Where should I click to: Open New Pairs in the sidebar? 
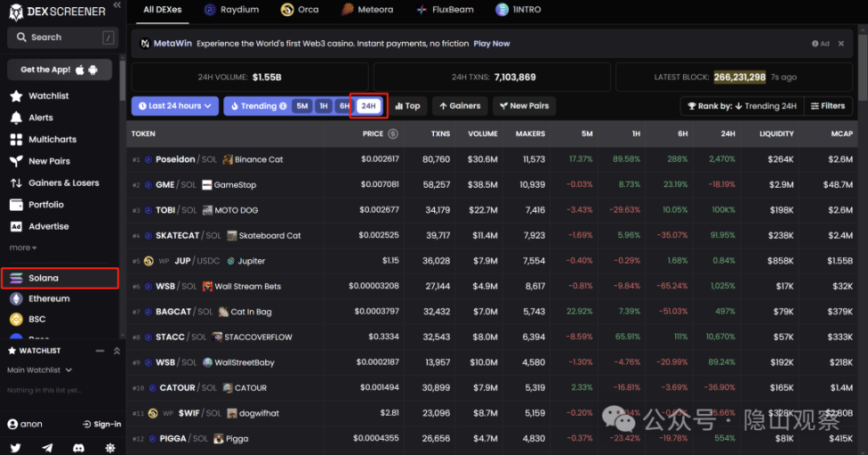(40, 161)
